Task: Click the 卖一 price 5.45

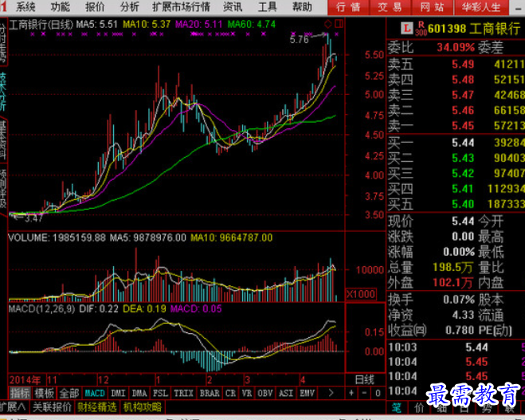Action: pyautogui.click(x=463, y=126)
